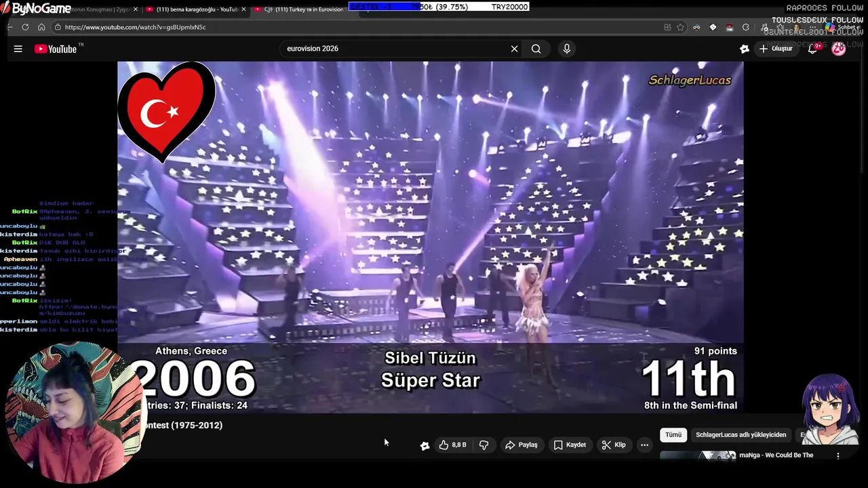The width and height of the screenshot is (868, 488).
Task: Open the split screen icon in address bar
Action: click(667, 27)
